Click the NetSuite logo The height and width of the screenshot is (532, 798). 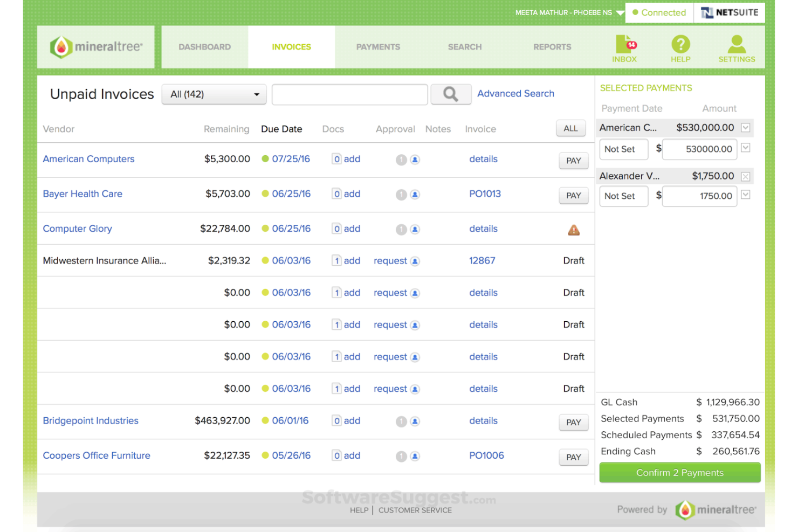pyautogui.click(x=729, y=12)
